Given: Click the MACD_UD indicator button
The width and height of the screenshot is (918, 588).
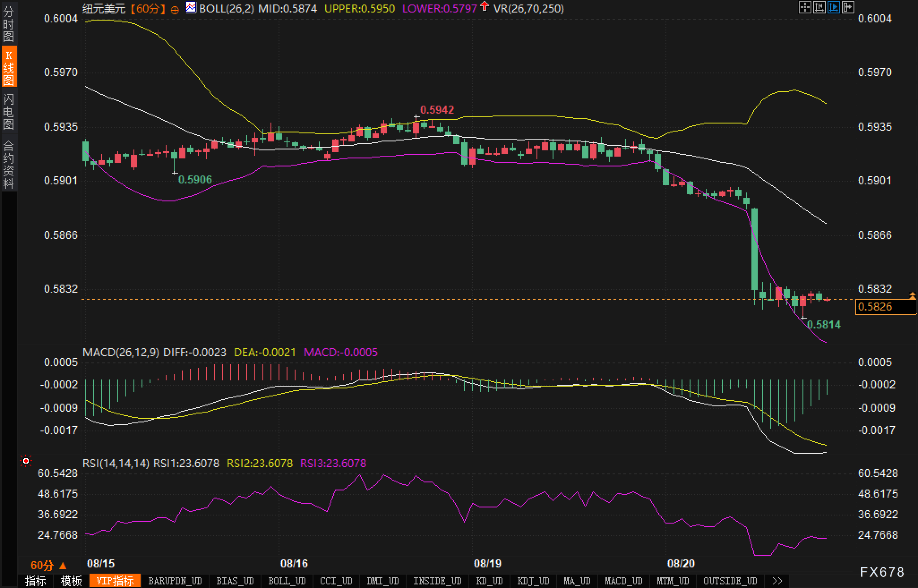Looking at the screenshot, I should [623, 581].
